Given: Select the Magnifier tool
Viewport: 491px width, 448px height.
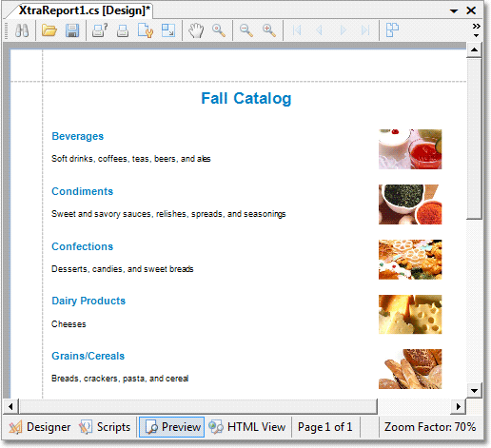Looking at the screenshot, I should coord(219,30).
